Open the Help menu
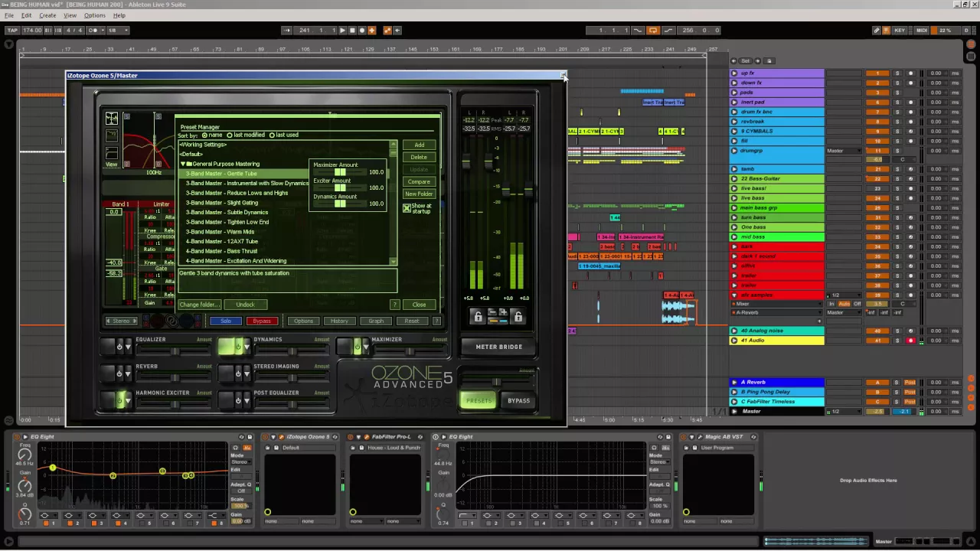This screenshot has height=551, width=980. pyautogui.click(x=119, y=15)
